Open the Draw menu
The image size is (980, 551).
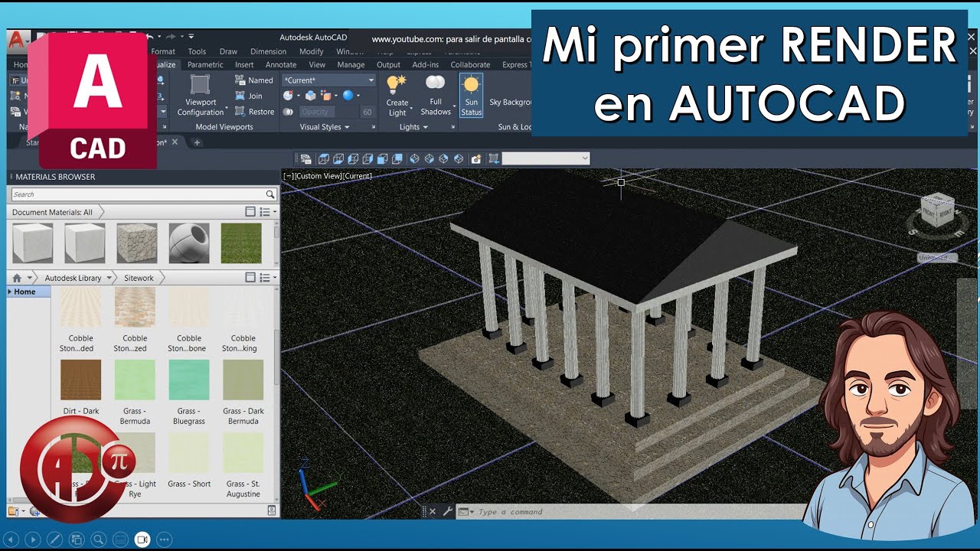coord(228,51)
